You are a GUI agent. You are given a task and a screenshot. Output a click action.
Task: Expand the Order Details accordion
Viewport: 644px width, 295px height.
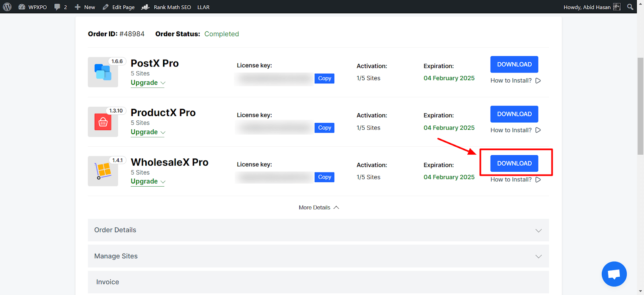[x=318, y=230]
